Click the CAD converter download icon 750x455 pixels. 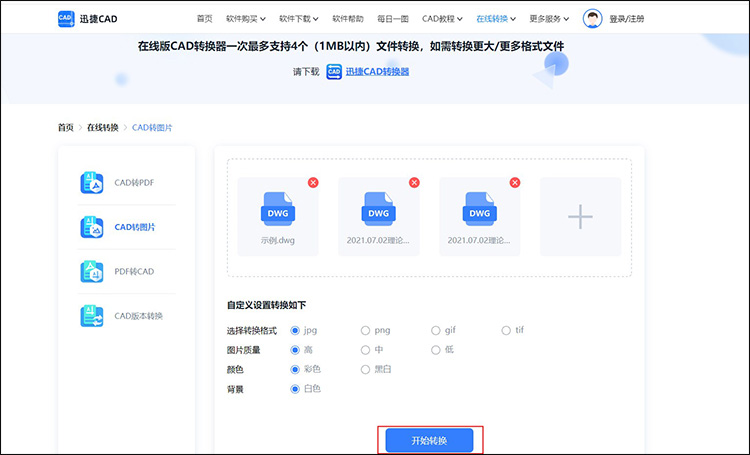334,72
